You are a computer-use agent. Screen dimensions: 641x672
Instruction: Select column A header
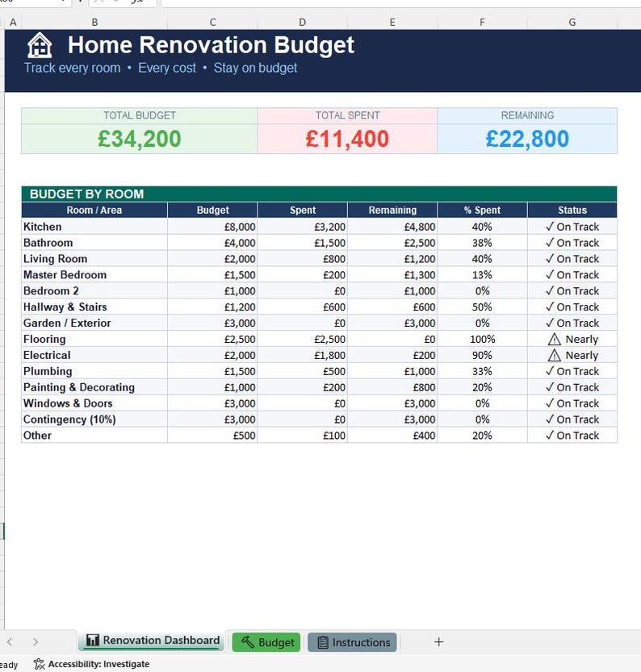(x=13, y=23)
